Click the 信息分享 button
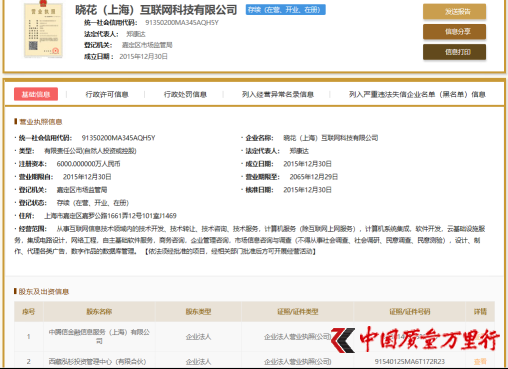 point(454,32)
